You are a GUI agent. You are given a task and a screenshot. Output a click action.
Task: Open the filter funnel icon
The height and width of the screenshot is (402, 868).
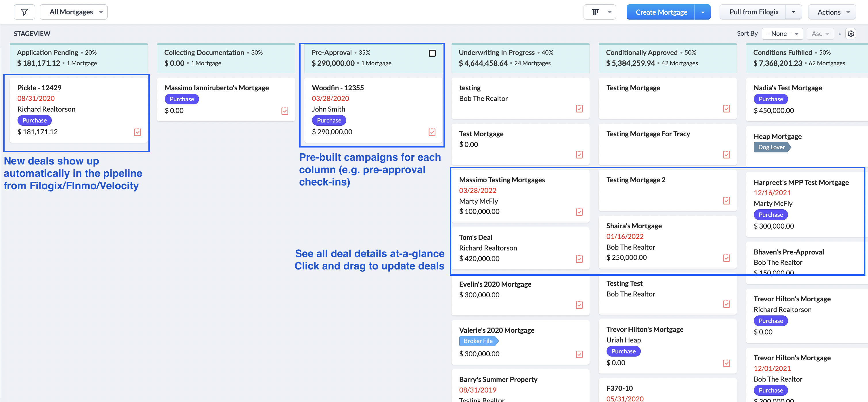click(24, 12)
